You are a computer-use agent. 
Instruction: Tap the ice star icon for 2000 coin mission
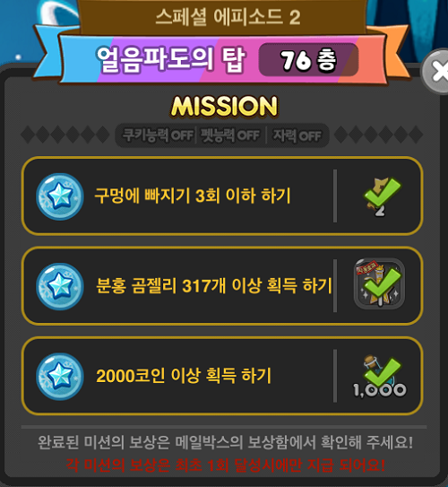(59, 377)
